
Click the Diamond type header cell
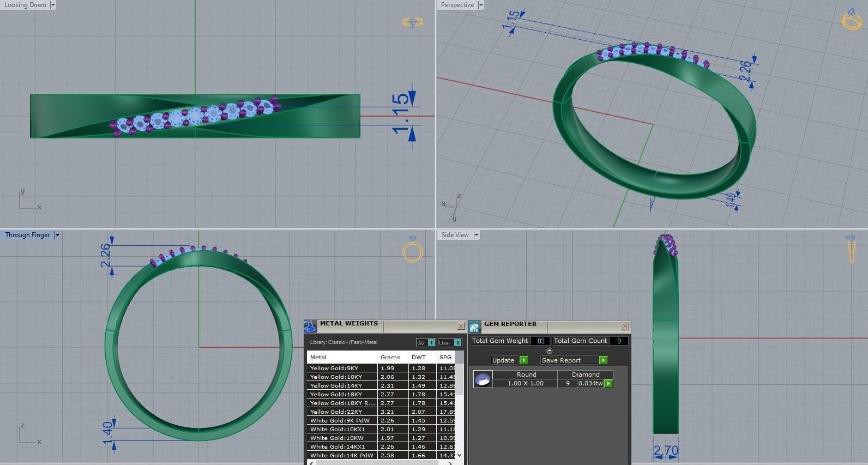586,375
